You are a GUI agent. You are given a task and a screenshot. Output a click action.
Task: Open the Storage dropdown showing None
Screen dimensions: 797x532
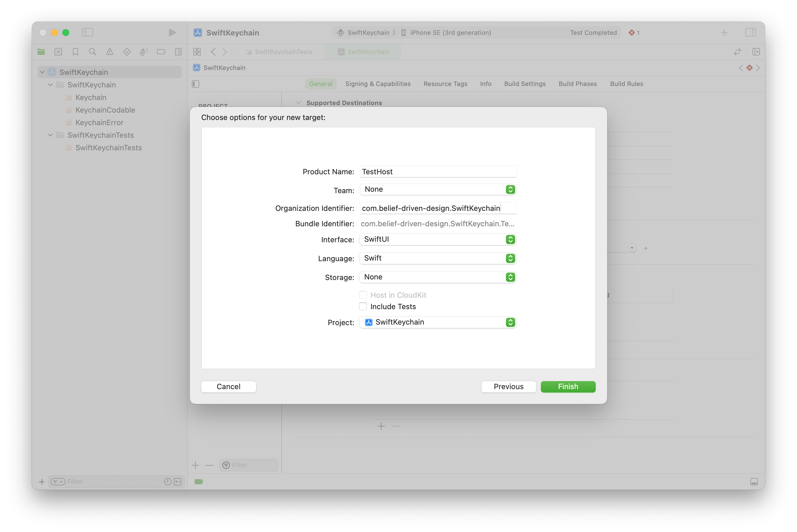coord(438,277)
